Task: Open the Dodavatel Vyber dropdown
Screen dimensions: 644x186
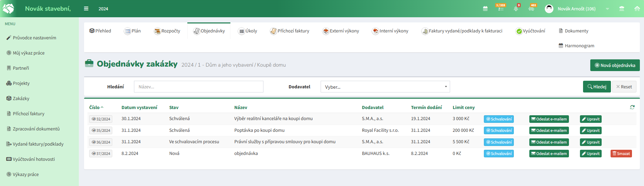Action: point(385,87)
